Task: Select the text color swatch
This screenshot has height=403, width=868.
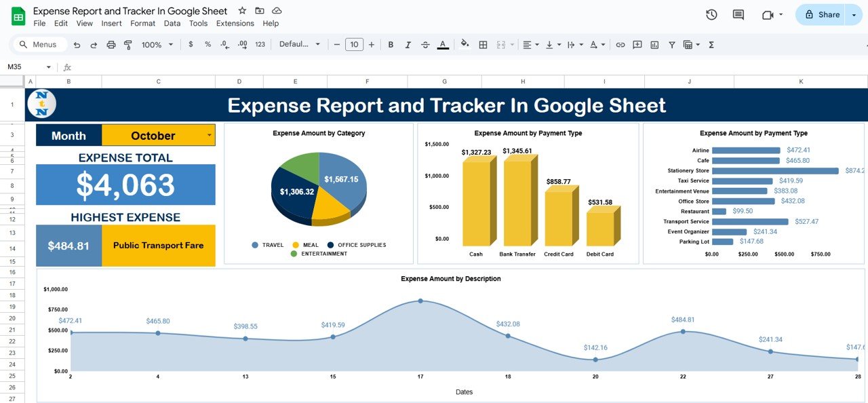Action: click(x=443, y=45)
